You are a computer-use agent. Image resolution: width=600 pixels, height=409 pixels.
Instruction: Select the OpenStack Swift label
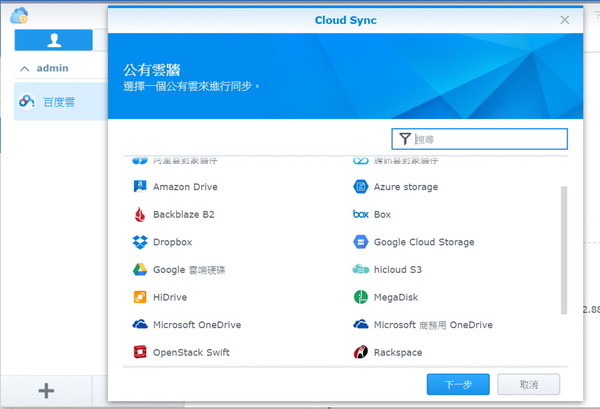[191, 352]
